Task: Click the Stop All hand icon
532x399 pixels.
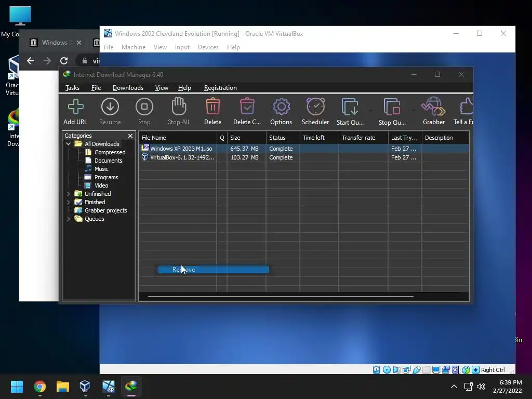Action: (179, 107)
